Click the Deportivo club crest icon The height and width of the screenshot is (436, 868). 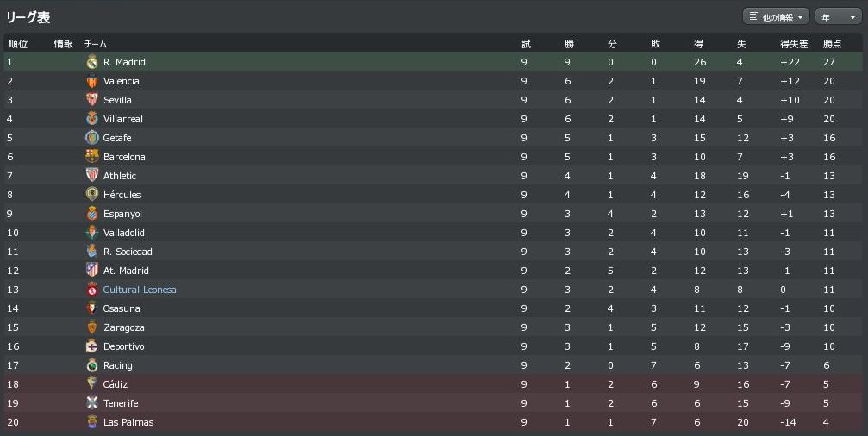[x=92, y=346]
